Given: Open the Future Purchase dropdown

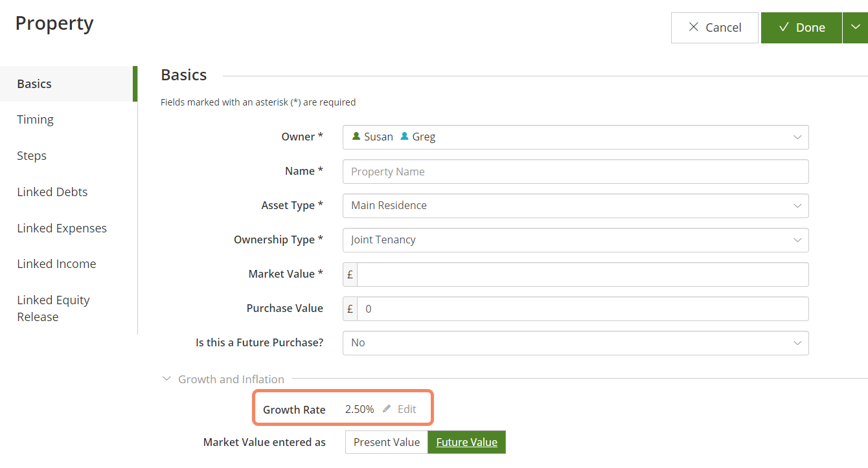Looking at the screenshot, I should 575,343.
